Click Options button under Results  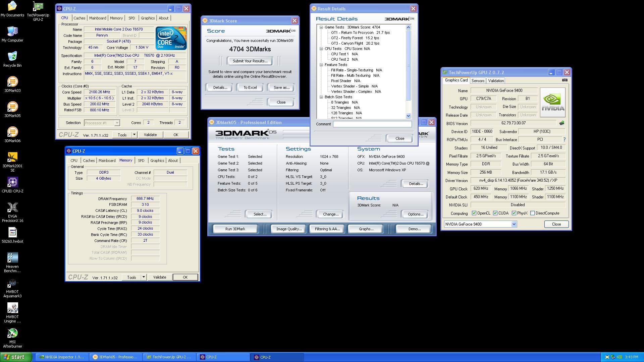pyautogui.click(x=416, y=214)
